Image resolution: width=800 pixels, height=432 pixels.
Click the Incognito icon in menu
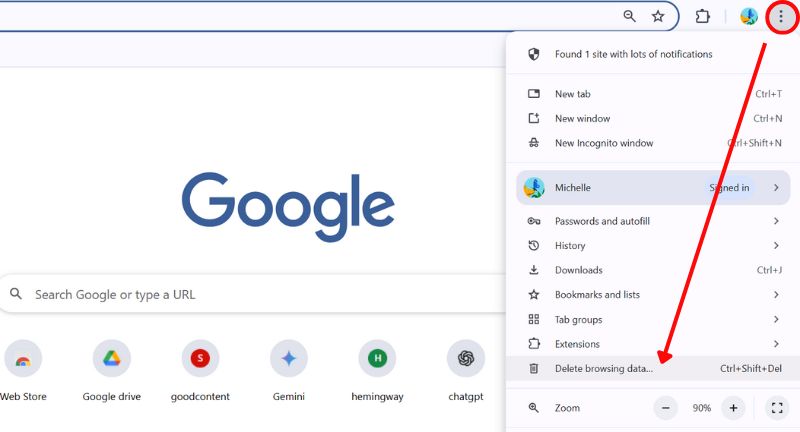534,143
